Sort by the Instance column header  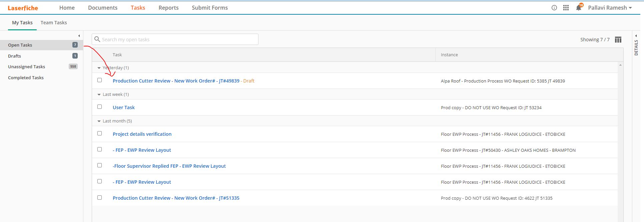tap(449, 55)
